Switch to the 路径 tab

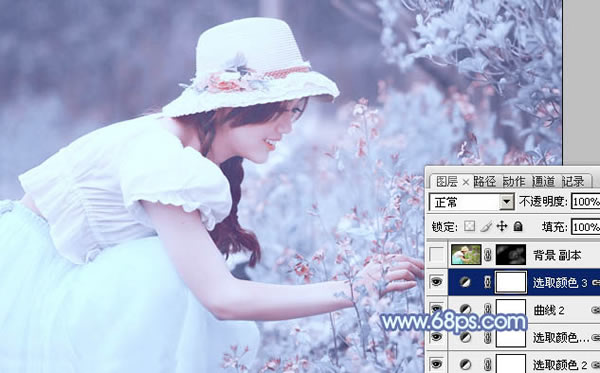coord(484,182)
